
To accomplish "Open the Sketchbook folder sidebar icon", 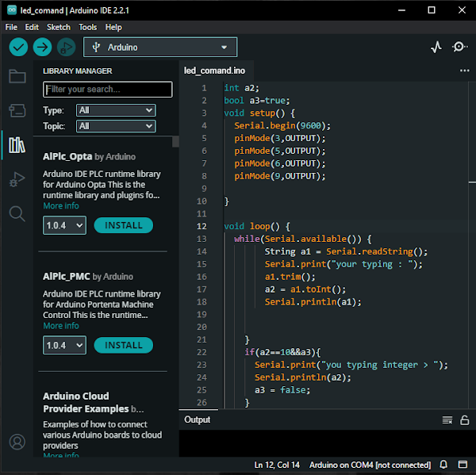I will click(17, 76).
